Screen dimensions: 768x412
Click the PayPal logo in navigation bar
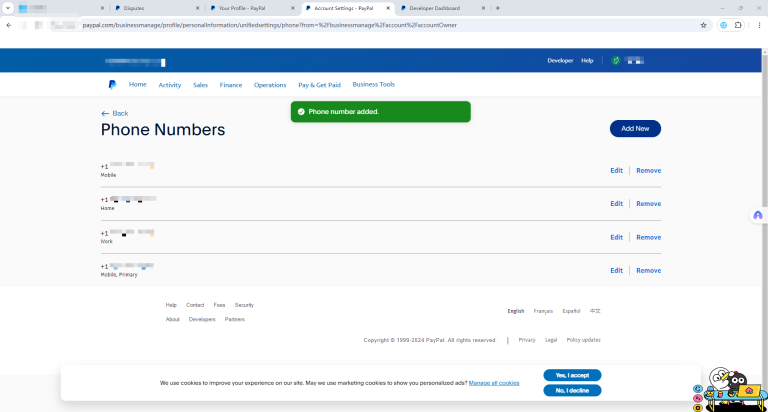coord(113,85)
